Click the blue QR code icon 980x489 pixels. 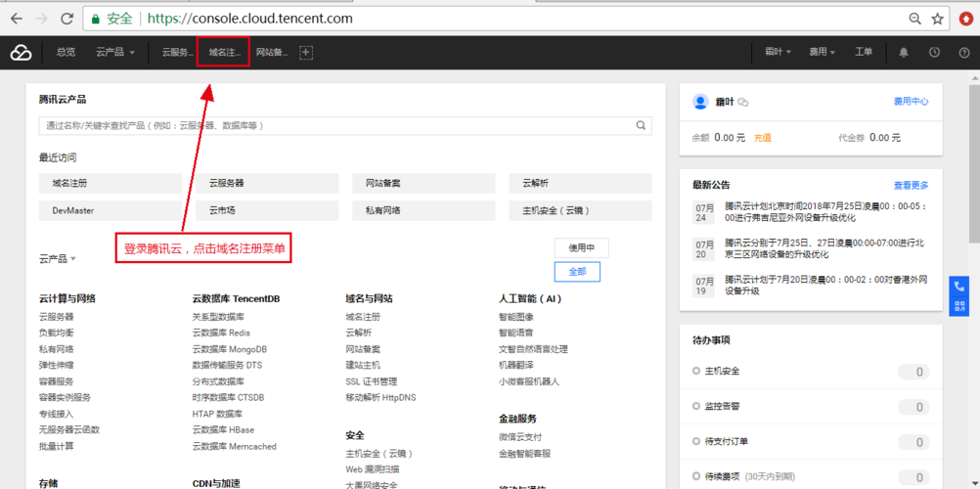point(959,306)
